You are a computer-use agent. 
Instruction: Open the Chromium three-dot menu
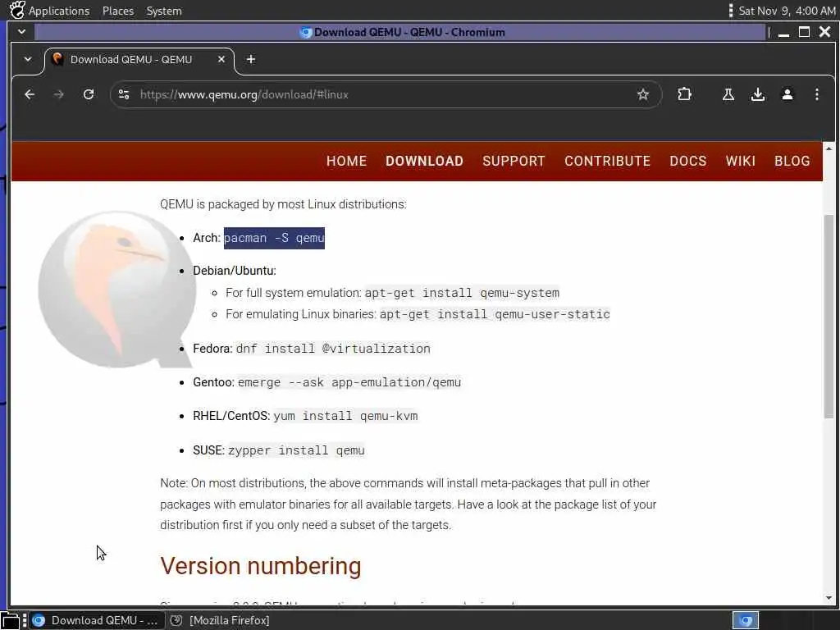[816, 95]
